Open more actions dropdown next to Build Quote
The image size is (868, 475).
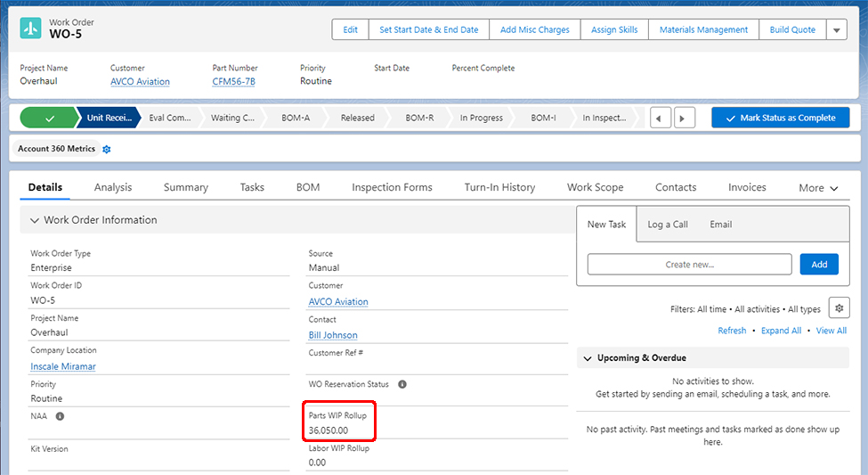[x=837, y=30]
